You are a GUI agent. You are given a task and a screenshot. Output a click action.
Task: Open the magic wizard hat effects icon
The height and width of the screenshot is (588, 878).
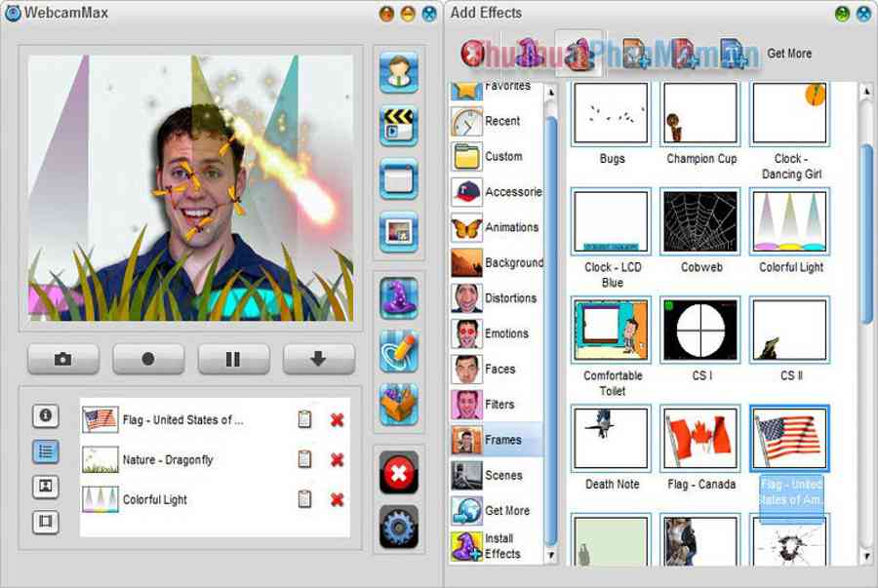coord(398,298)
